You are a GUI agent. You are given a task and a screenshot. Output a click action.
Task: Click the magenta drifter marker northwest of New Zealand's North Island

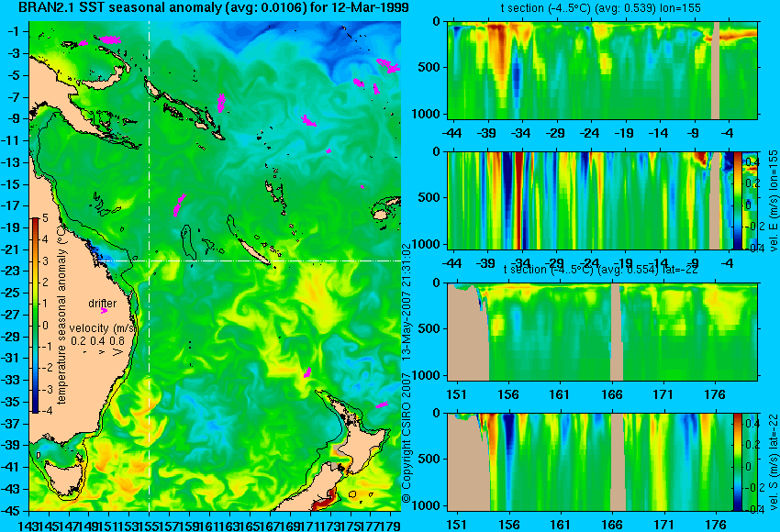[307, 372]
